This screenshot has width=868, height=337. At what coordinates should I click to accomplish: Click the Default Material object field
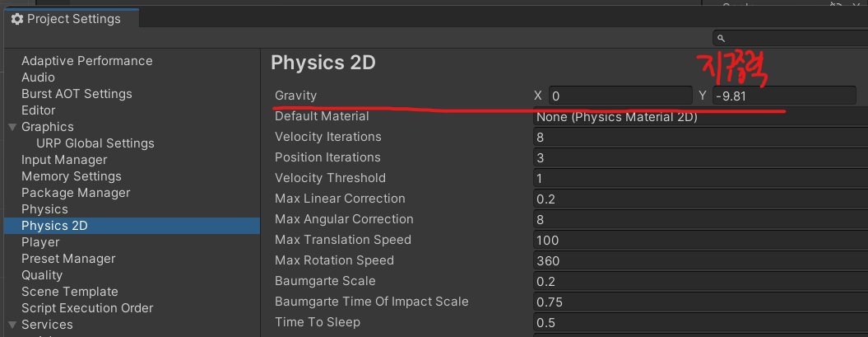[699, 117]
